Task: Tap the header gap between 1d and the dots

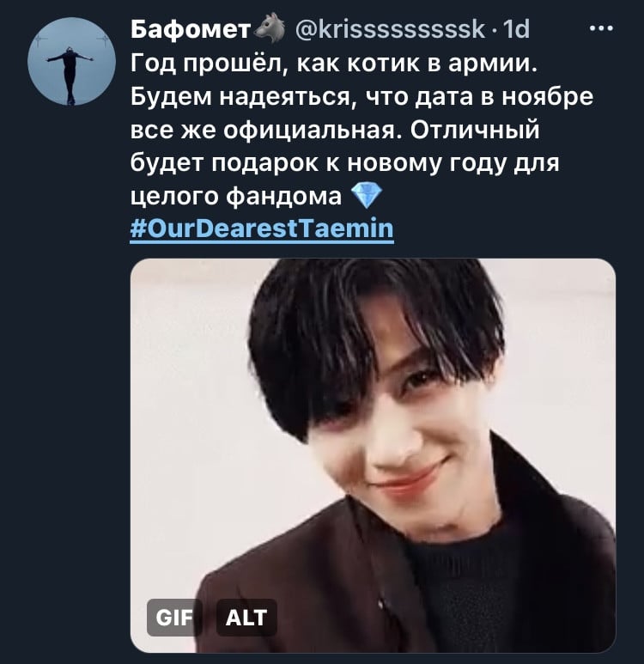Action: (559, 29)
